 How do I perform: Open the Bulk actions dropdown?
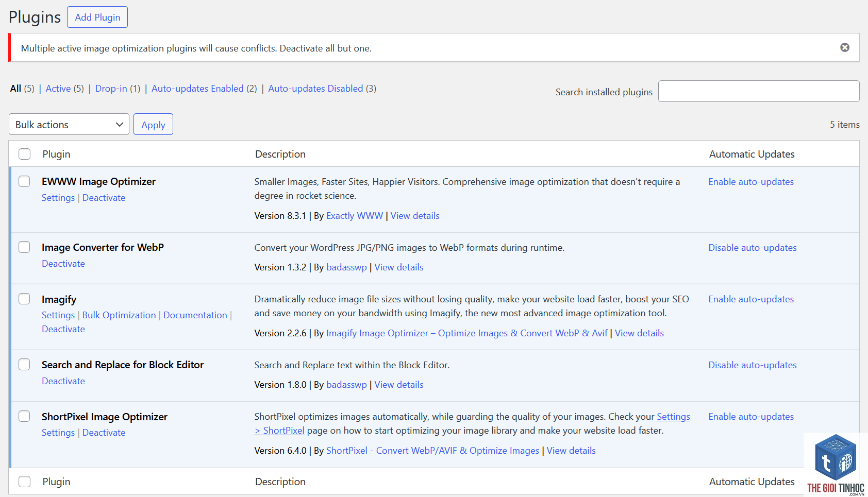69,124
